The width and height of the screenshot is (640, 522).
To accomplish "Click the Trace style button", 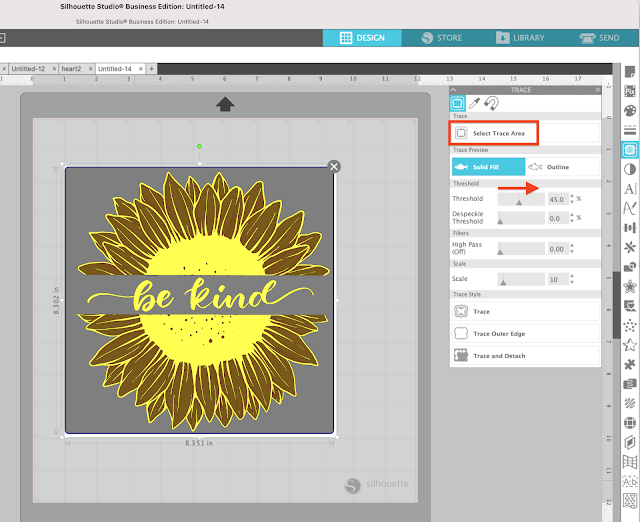I will point(525,311).
